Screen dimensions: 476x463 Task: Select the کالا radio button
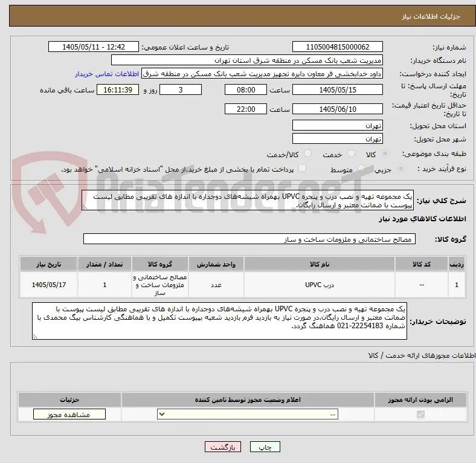385,154
